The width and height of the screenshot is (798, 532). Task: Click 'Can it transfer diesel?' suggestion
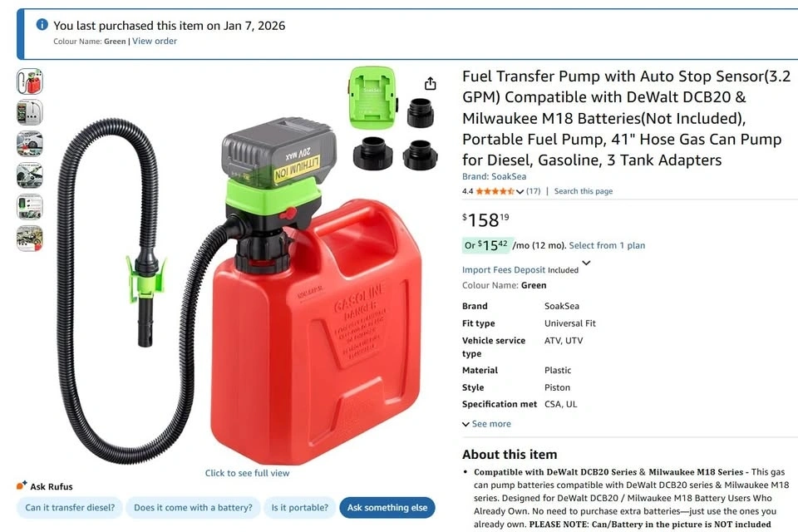tap(70, 508)
